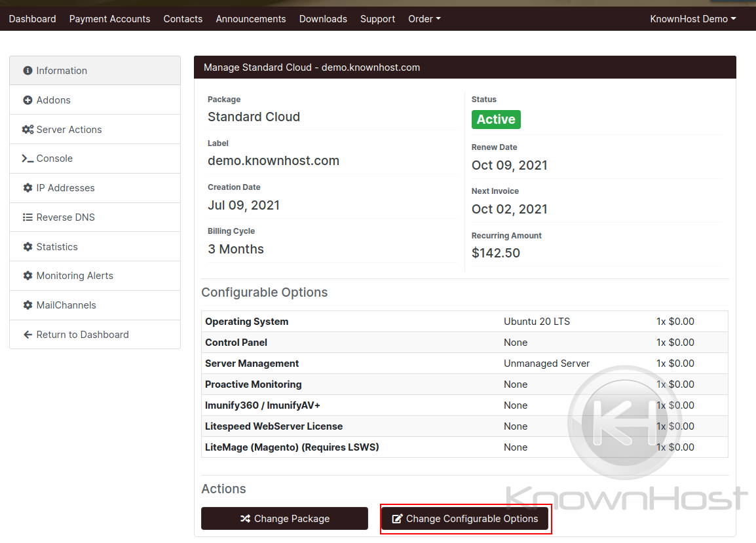This screenshot has height=543, width=756.
Task: Click the Manage Standard Cloud panel heading
Action: (x=311, y=67)
